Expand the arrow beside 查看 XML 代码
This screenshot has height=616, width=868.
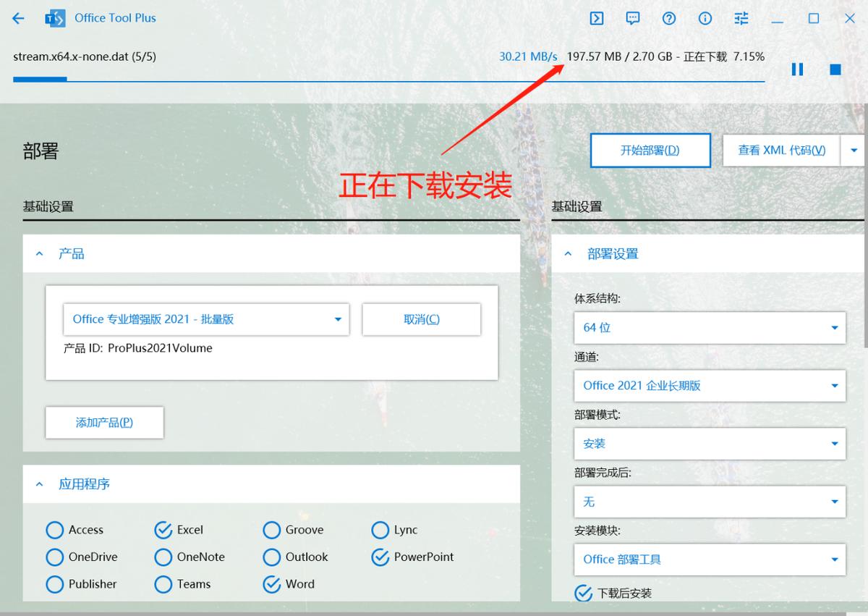pyautogui.click(x=854, y=150)
